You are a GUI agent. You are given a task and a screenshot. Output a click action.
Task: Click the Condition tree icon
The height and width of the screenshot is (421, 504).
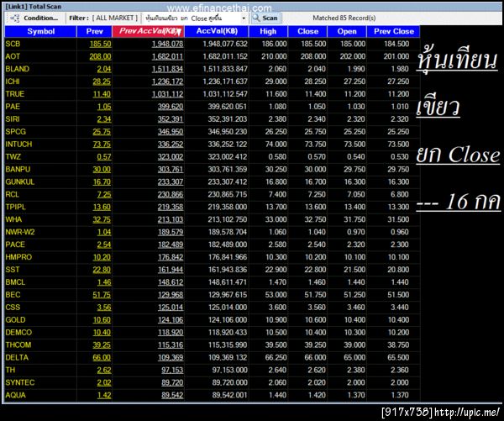coord(15,18)
